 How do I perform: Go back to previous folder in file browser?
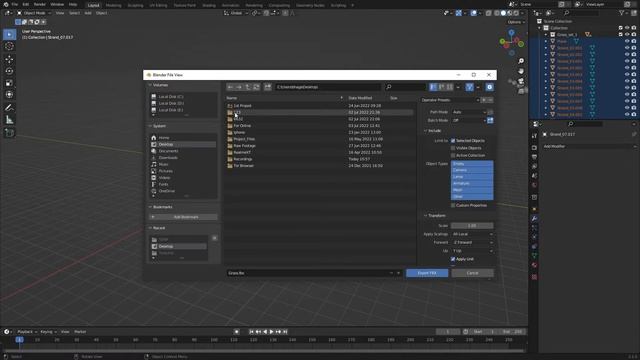230,87
